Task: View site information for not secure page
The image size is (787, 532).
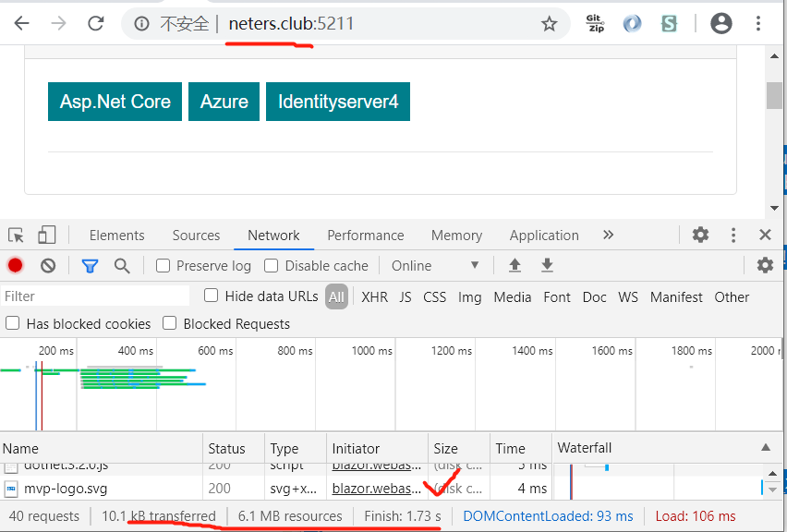Action: (x=141, y=24)
